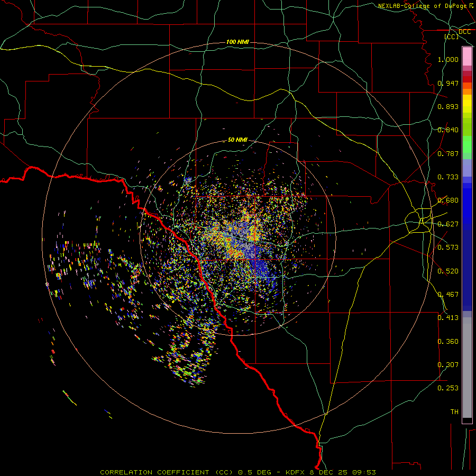Click the 0.520 color scale value
This screenshot has height=476, width=476.
coord(448,271)
